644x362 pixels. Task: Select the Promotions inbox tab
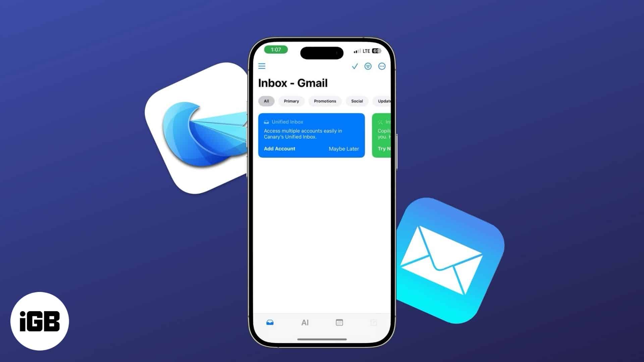[325, 101]
